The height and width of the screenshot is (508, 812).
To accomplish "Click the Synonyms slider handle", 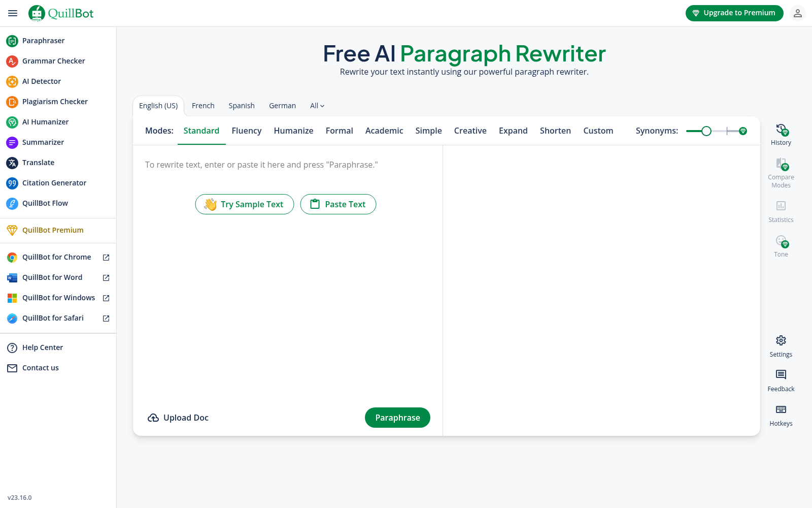I will click(706, 131).
